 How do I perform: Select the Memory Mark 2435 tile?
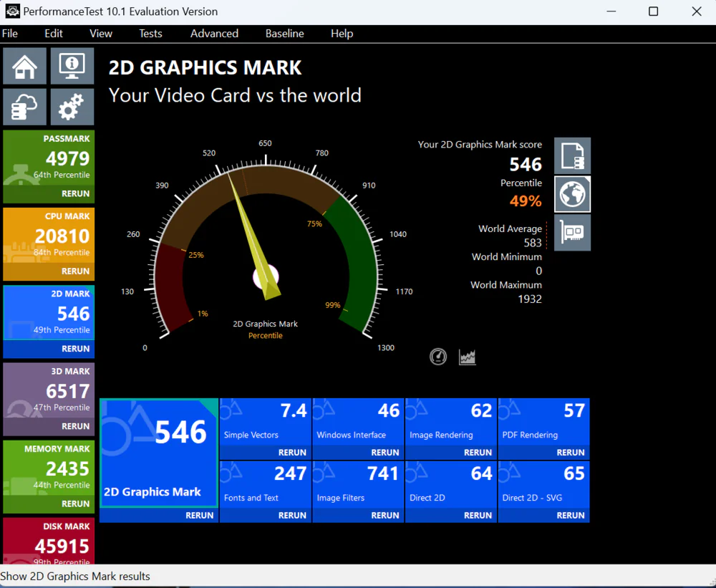click(49, 468)
